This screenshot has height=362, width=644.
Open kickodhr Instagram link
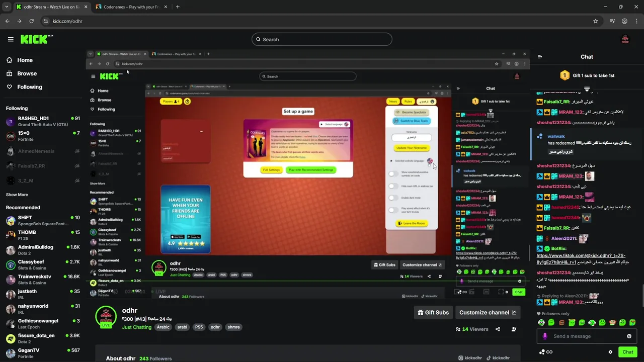click(x=470, y=358)
